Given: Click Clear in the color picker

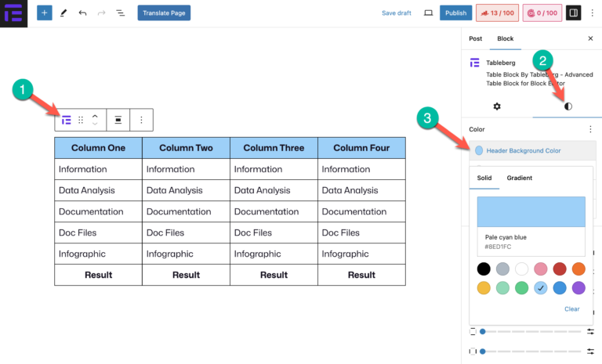Looking at the screenshot, I should pos(572,308).
